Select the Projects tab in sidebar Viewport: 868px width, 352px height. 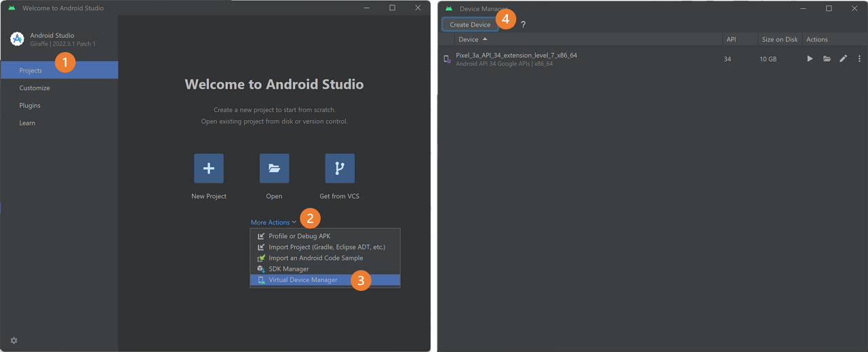59,70
